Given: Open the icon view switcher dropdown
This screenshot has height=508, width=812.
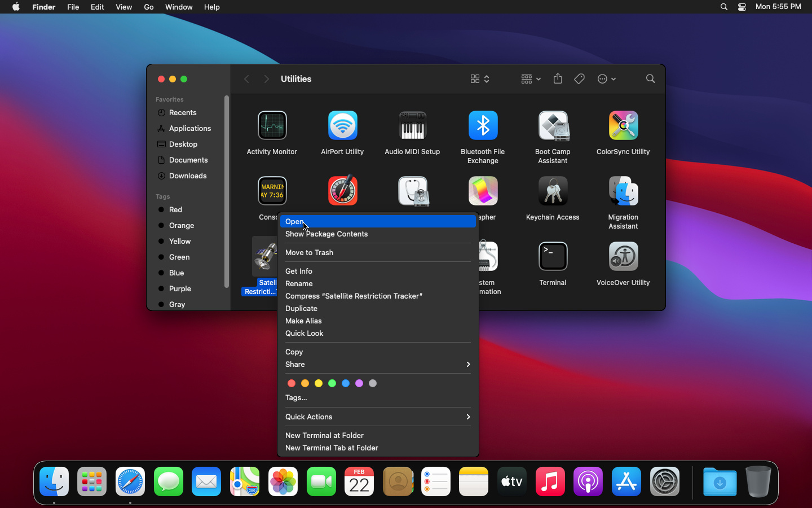Looking at the screenshot, I should (x=480, y=79).
